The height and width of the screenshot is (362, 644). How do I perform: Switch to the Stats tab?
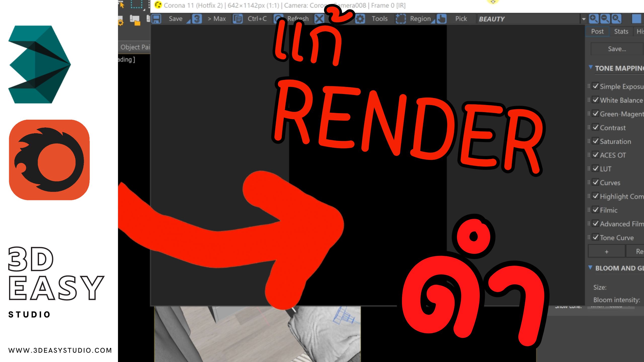tap(621, 31)
